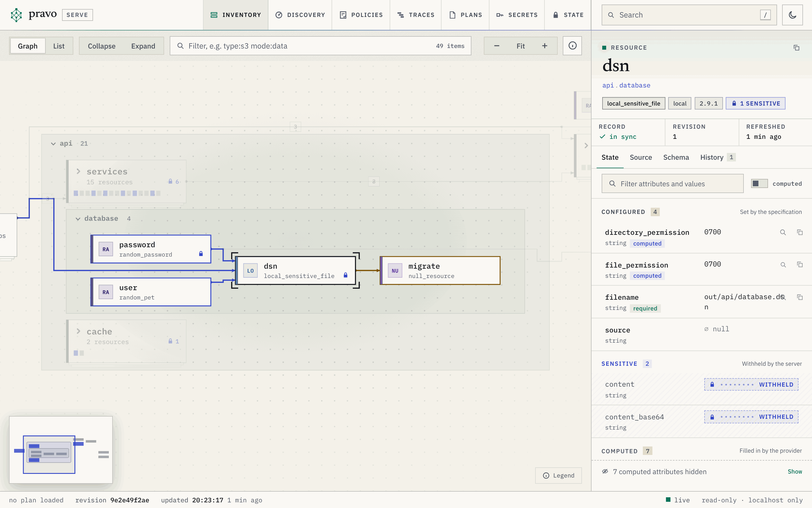Screen dimensions: 812x508
Task: Open the Secrets tab
Action: pos(517,15)
